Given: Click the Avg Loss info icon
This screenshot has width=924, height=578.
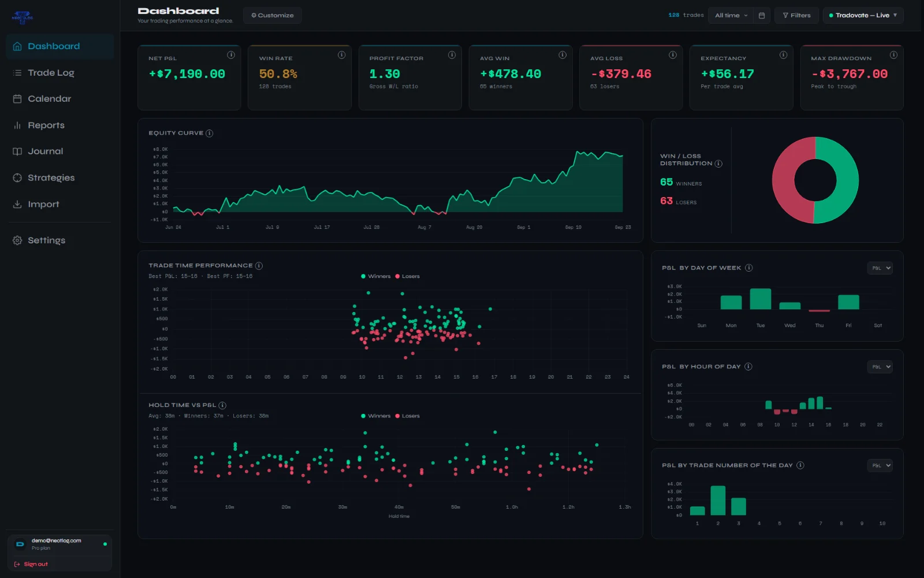Looking at the screenshot, I should (673, 55).
